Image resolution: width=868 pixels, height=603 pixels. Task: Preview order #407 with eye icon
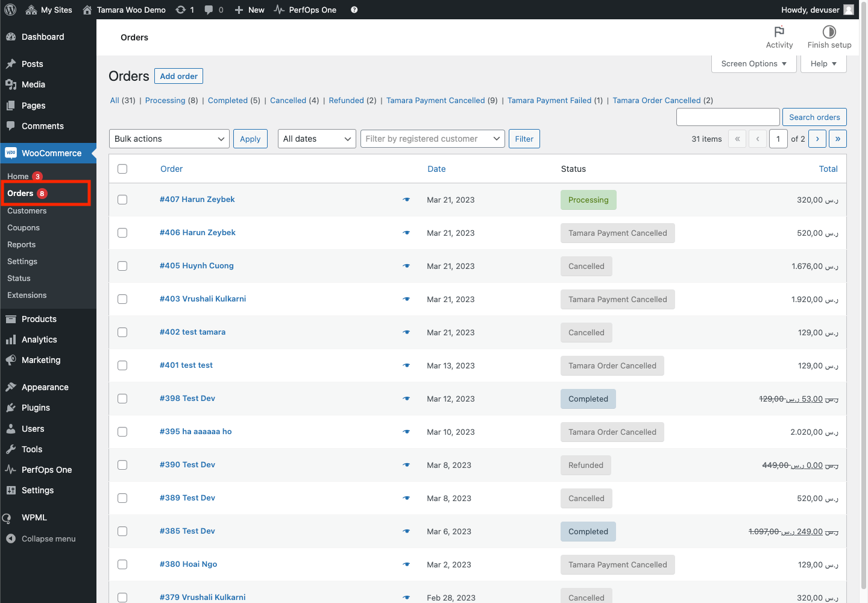point(406,200)
